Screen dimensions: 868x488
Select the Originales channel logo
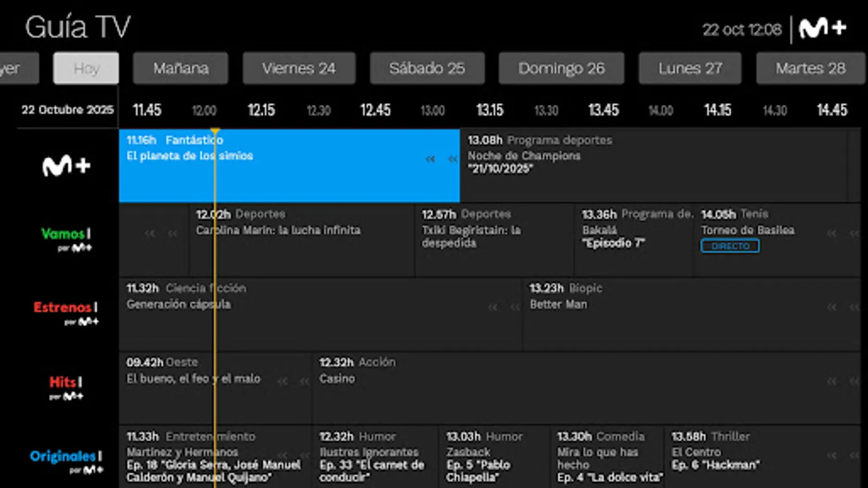click(66, 461)
